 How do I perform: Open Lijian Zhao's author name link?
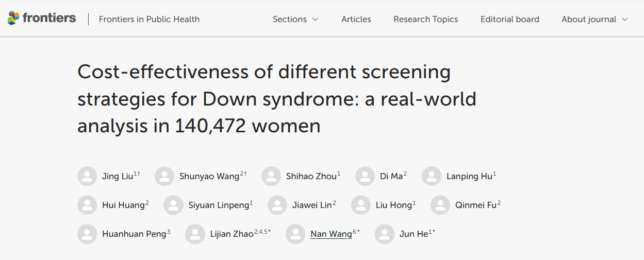pyautogui.click(x=232, y=234)
